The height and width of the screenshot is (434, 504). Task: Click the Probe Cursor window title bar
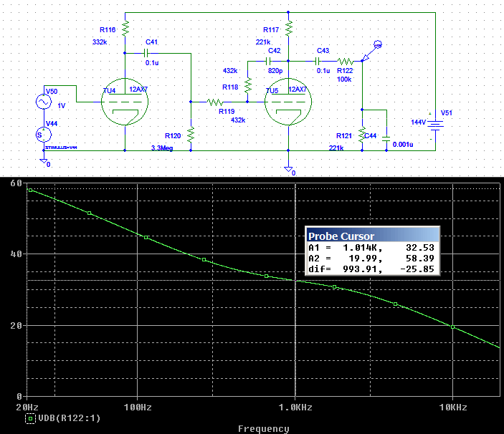point(373,236)
